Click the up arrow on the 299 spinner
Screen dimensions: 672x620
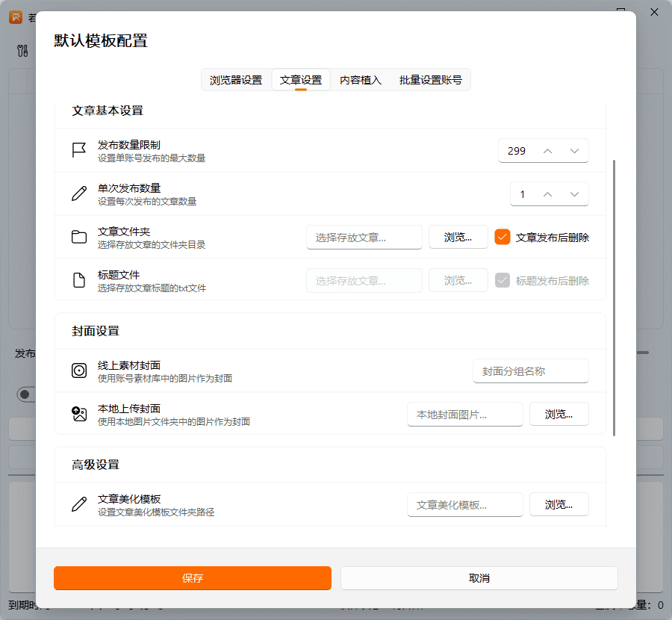tap(547, 150)
